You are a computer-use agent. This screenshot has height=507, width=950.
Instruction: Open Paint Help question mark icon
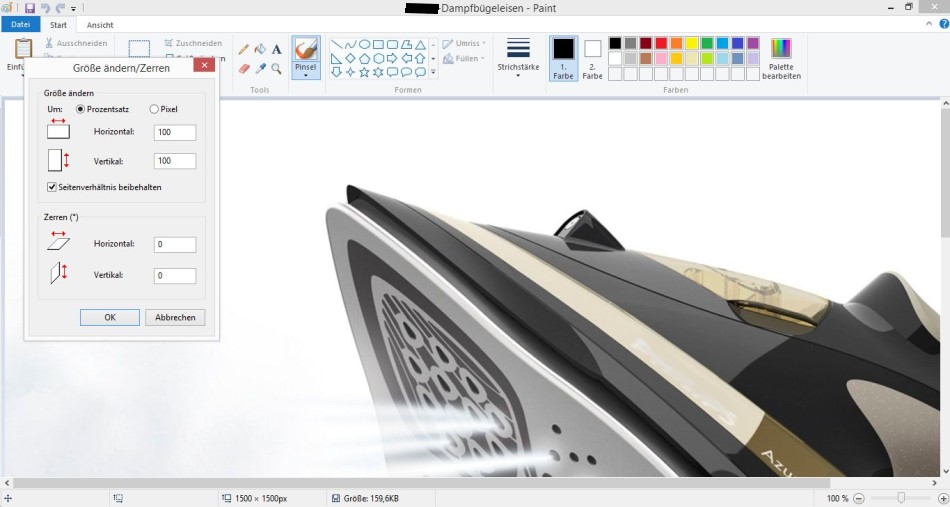[x=944, y=24]
